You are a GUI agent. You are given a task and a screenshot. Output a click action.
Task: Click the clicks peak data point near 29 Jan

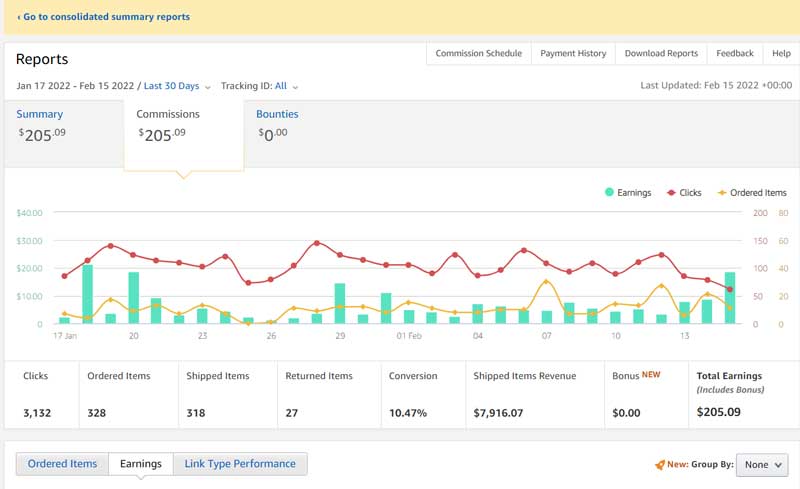point(317,243)
